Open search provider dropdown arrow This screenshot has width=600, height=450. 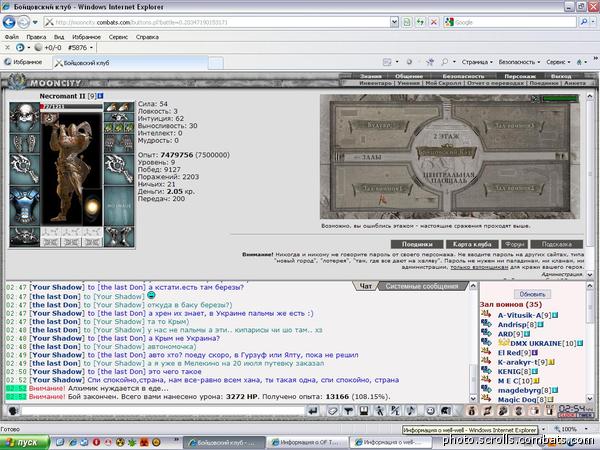pos(593,22)
